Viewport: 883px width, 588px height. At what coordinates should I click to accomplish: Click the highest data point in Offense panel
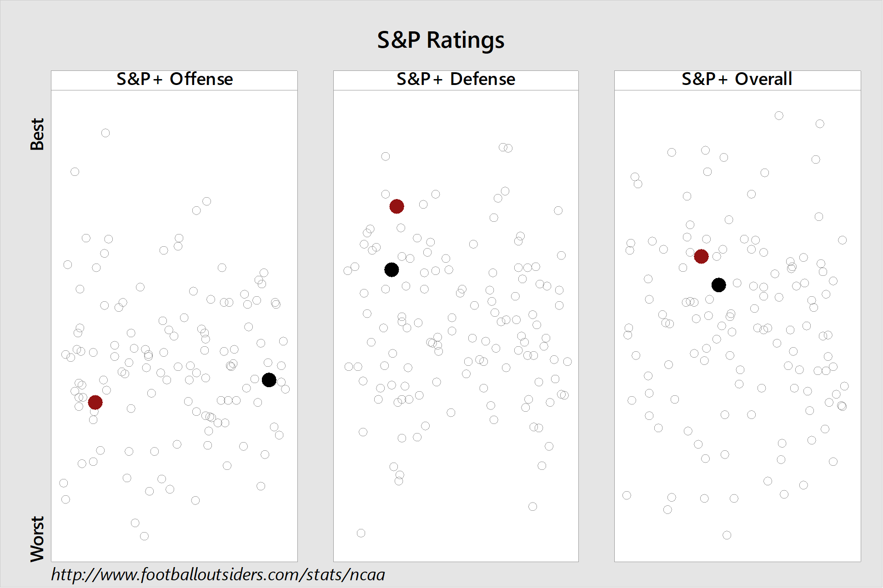click(x=105, y=133)
